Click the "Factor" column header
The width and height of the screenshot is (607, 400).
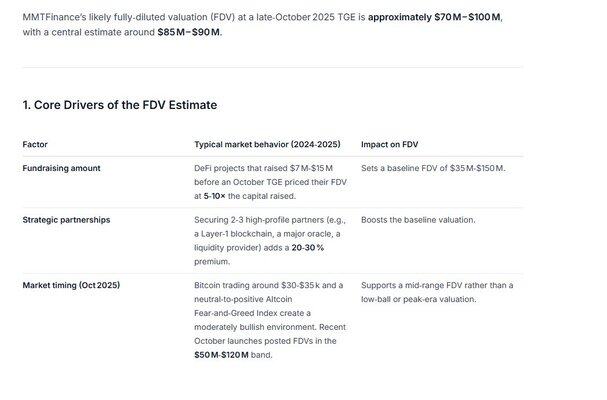tap(35, 145)
